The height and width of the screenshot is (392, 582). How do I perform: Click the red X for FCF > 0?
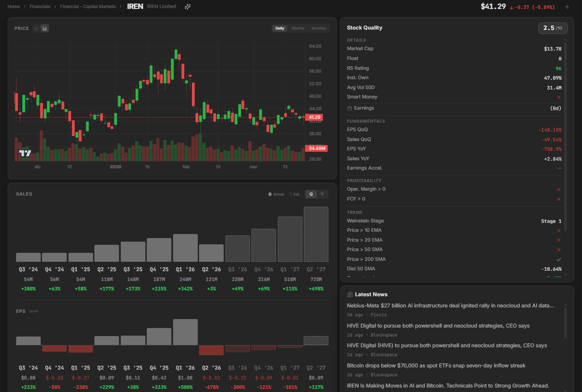point(559,199)
